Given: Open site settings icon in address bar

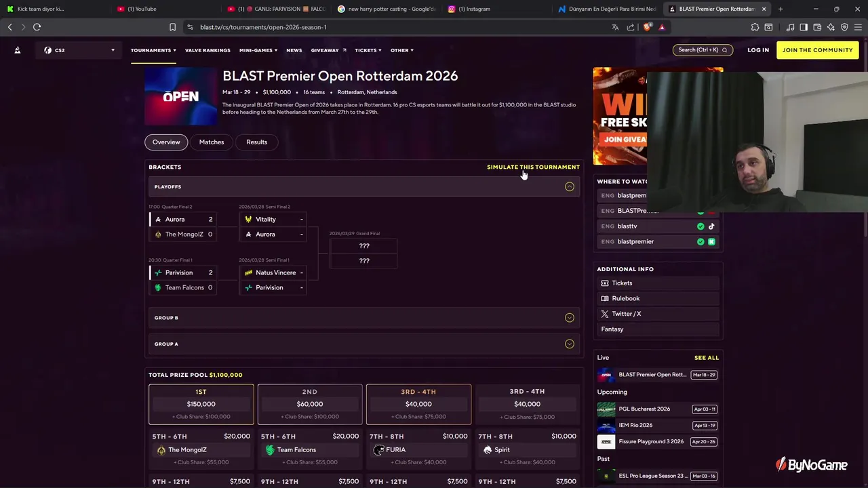Looking at the screenshot, I should point(190,27).
